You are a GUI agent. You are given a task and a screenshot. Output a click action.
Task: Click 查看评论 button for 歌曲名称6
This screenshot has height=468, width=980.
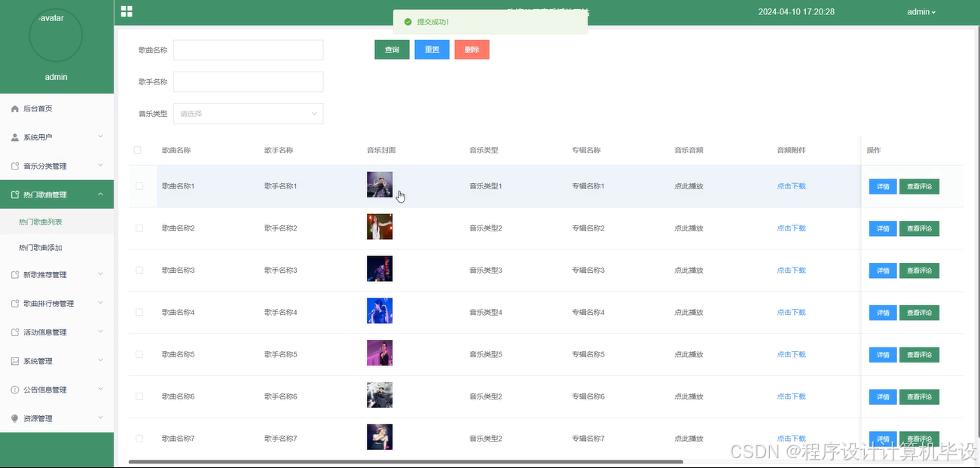click(919, 397)
